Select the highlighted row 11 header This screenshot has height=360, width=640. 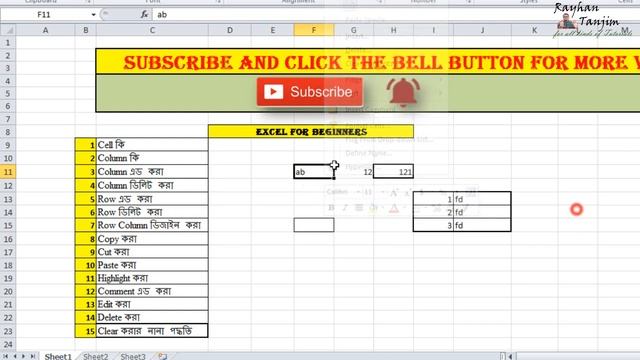pyautogui.click(x=8, y=172)
